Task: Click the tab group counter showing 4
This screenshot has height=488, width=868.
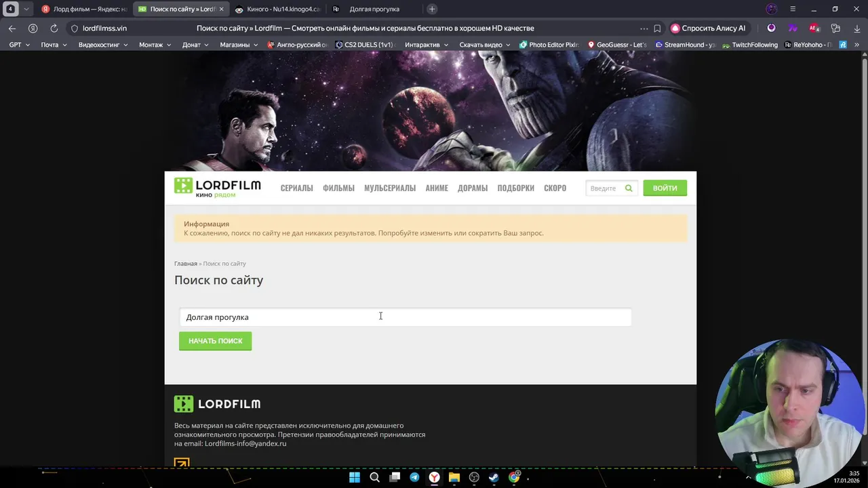Action: [x=10, y=9]
